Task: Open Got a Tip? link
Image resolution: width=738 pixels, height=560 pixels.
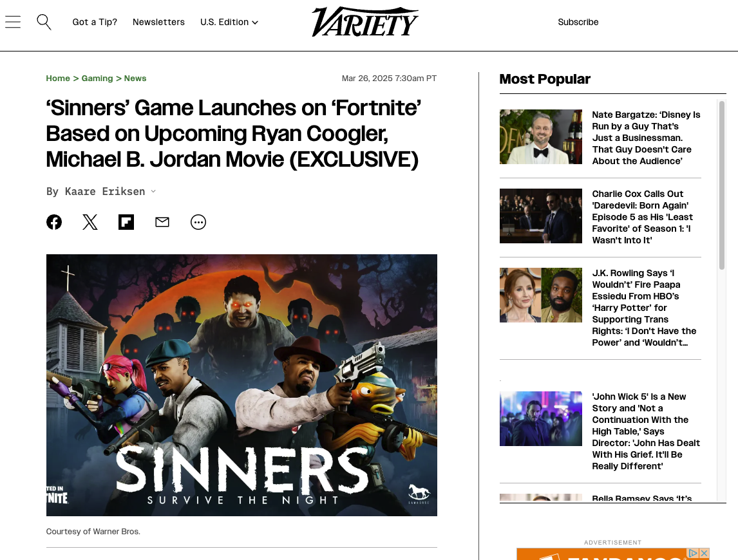Action: pos(95,22)
